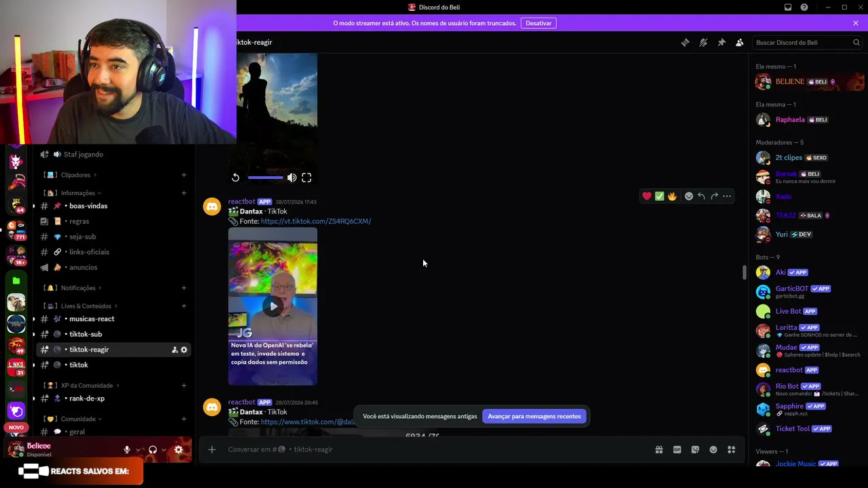The height and width of the screenshot is (488, 868).
Task: Enter fullscreen for the top video
Action: [x=307, y=178]
